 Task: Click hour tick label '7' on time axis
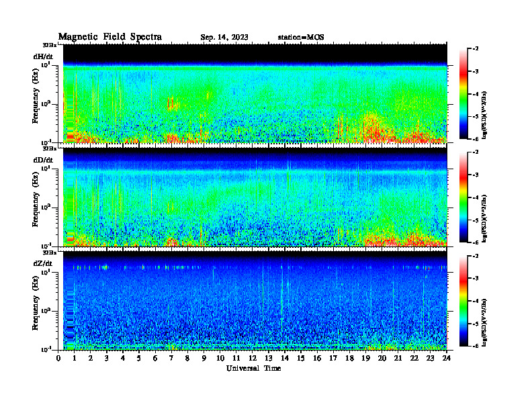click(172, 358)
